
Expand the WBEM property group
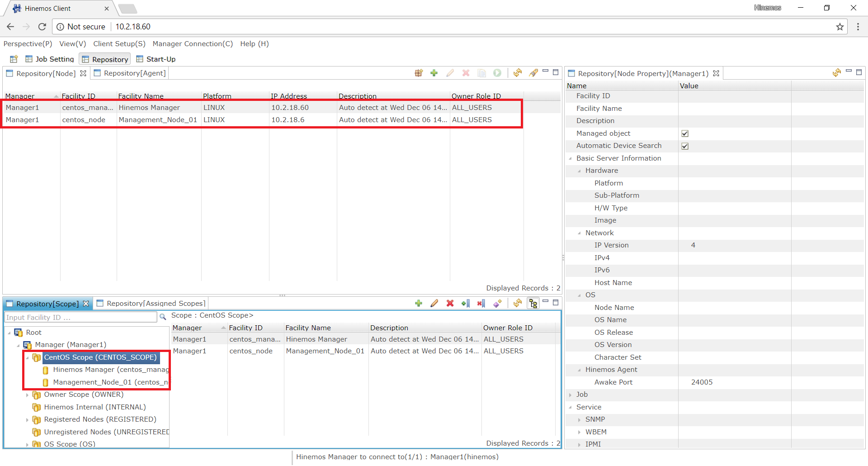point(579,432)
